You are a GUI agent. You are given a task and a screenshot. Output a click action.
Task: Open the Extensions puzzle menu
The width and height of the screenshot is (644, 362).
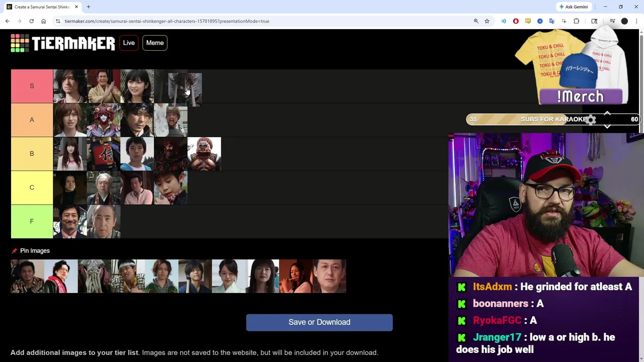[577, 21]
